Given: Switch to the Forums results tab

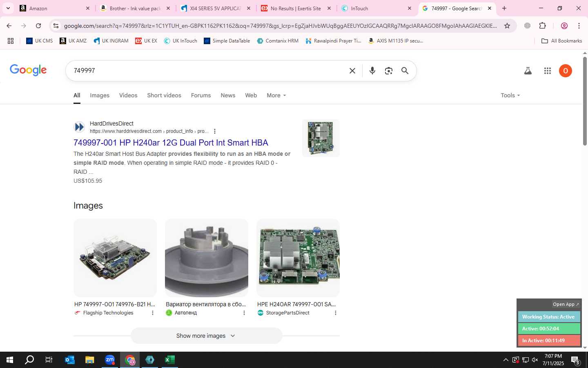Looking at the screenshot, I should [x=201, y=95].
